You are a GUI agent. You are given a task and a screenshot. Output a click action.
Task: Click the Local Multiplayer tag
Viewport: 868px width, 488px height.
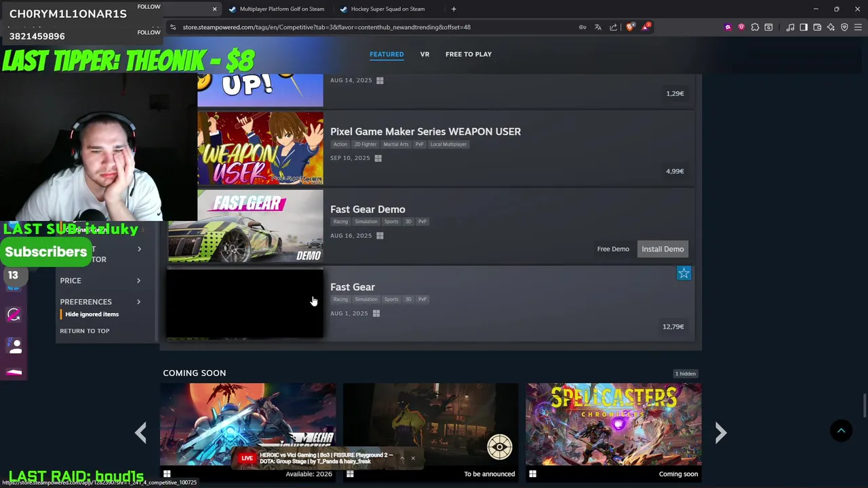[448, 144]
